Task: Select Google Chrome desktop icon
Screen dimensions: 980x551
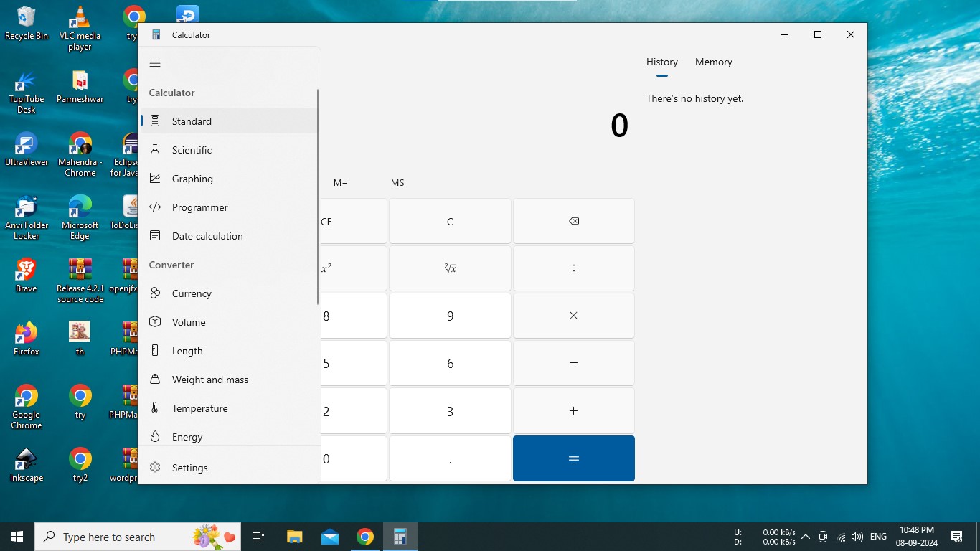Action: 27,408
